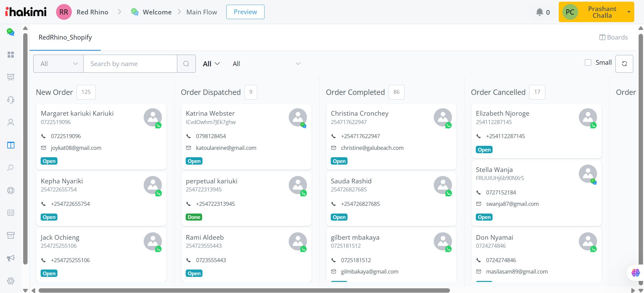
Task: Click the Welcome chat bubble icon
Action: [135, 12]
